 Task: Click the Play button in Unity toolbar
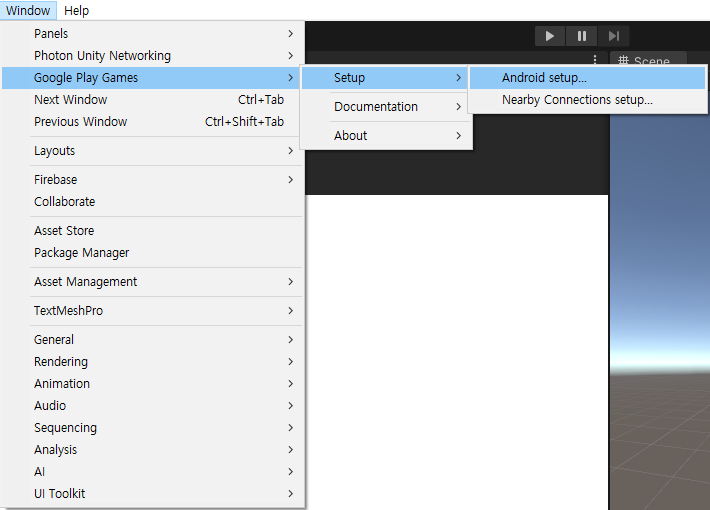[550, 36]
